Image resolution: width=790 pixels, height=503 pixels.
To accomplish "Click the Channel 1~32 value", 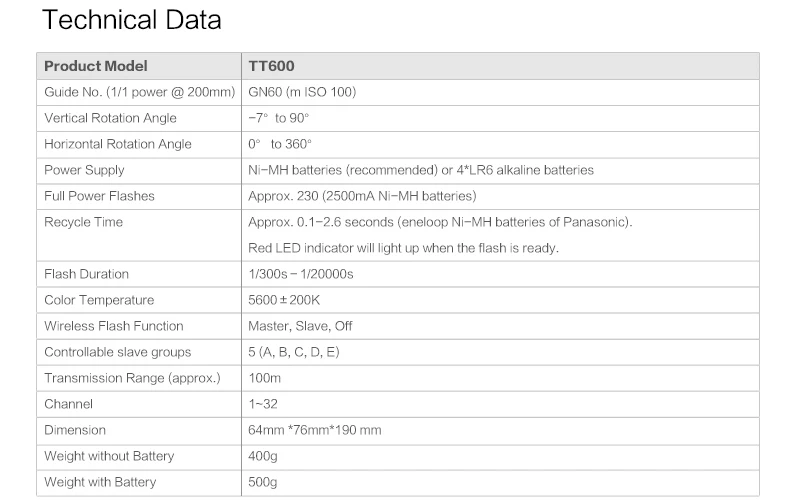I will [262, 404].
